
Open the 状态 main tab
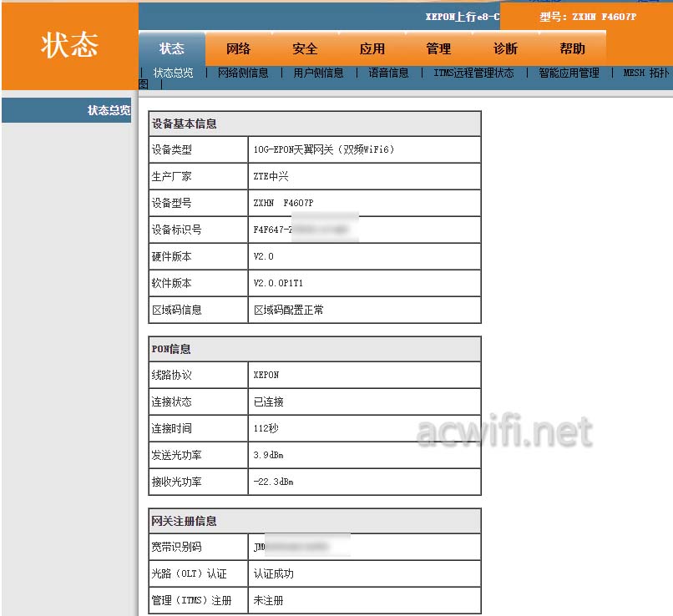pos(172,48)
